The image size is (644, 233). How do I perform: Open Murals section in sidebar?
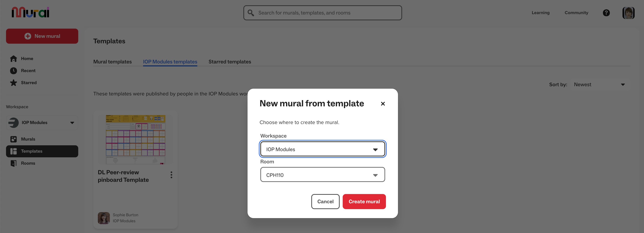pos(28,139)
